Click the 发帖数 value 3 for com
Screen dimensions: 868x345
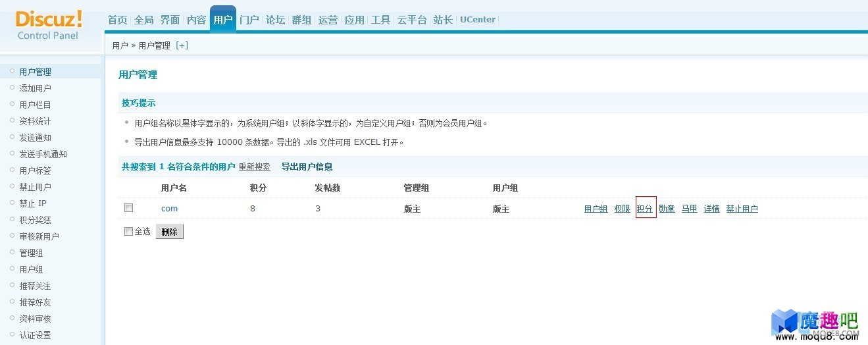pos(318,209)
